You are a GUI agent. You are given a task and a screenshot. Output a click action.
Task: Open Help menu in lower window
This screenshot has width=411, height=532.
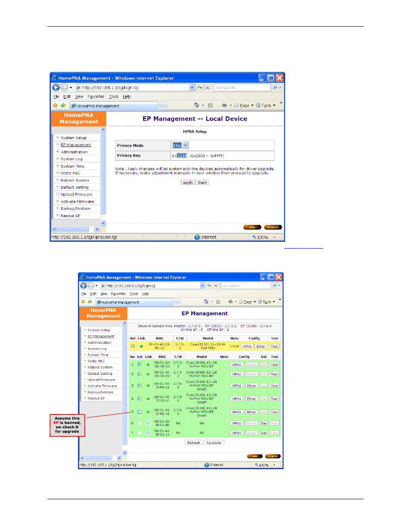click(x=145, y=294)
